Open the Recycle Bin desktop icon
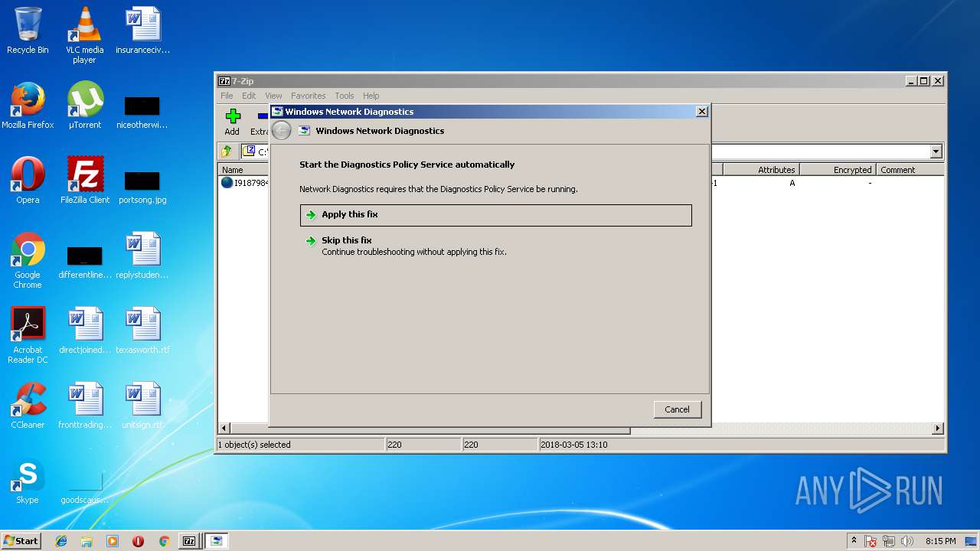This screenshot has width=980, height=551. pos(28,31)
